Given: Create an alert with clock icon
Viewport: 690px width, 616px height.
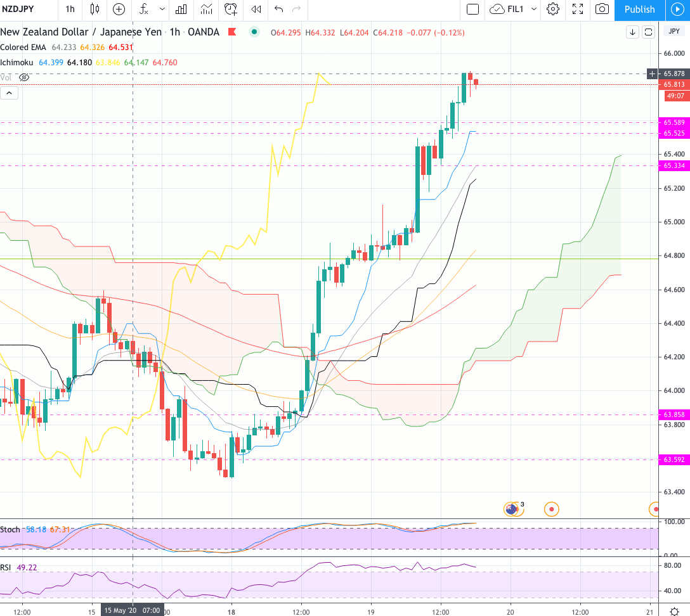Looking at the screenshot, I should click(231, 10).
